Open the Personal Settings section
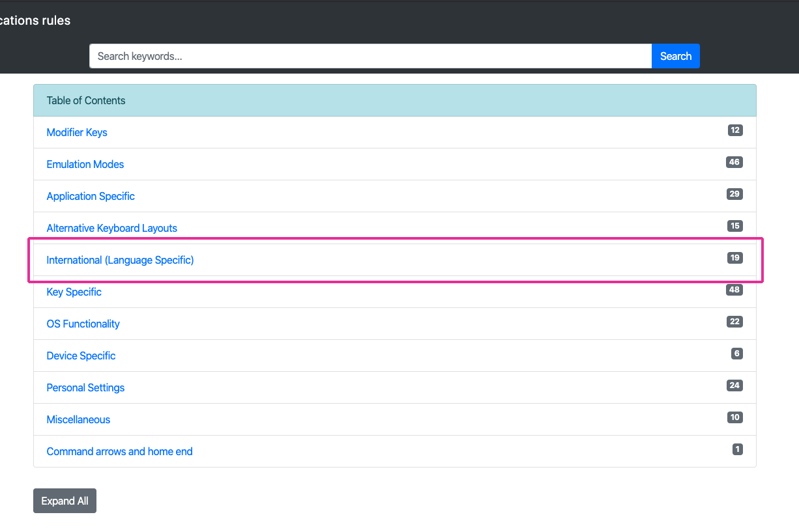799x532 pixels. pos(85,387)
